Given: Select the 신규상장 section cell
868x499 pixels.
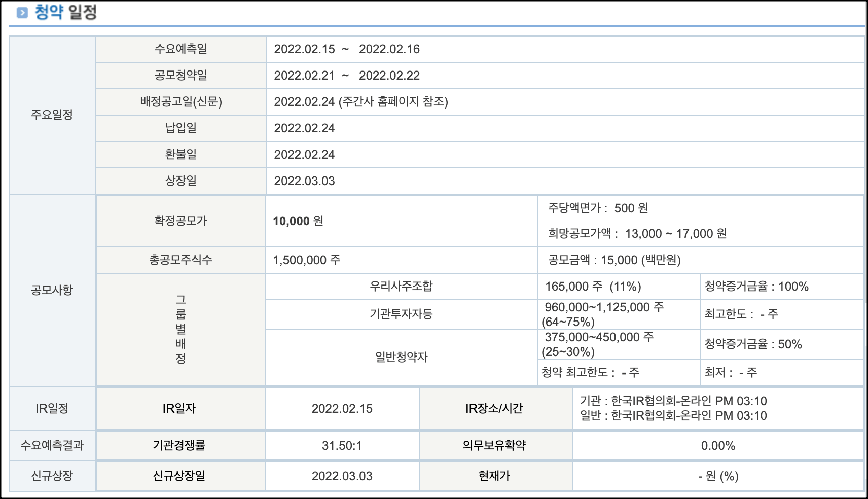Looking at the screenshot, I should pos(52,476).
